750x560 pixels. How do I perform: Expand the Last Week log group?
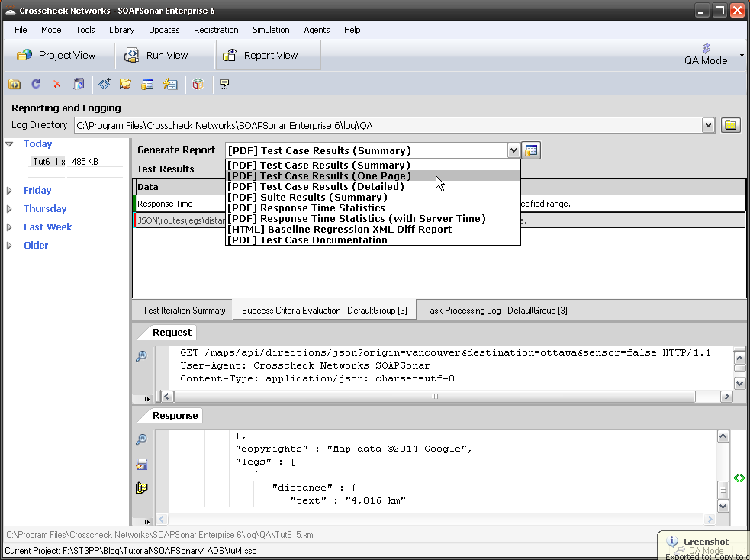9,227
